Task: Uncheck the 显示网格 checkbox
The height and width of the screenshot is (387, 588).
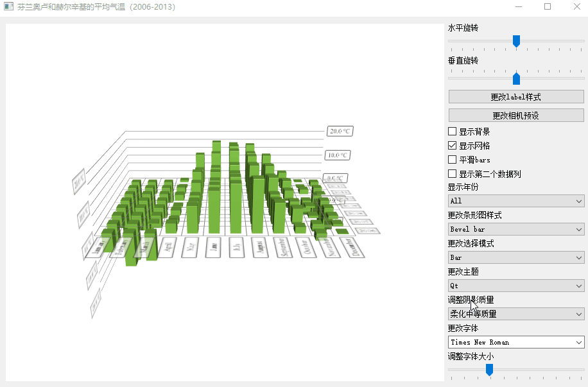Action: click(453, 146)
